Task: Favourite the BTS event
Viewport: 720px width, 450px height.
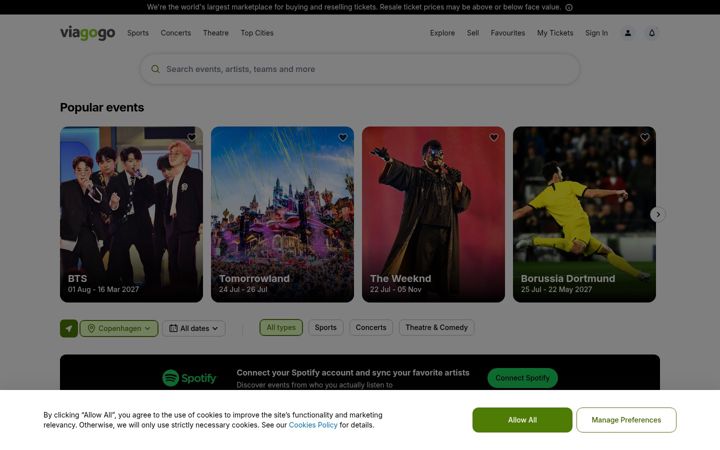Action: click(x=192, y=137)
